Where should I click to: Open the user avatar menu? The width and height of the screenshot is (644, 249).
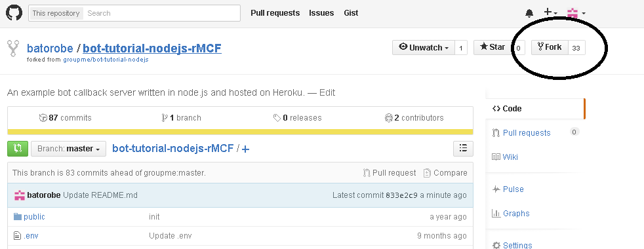click(576, 13)
